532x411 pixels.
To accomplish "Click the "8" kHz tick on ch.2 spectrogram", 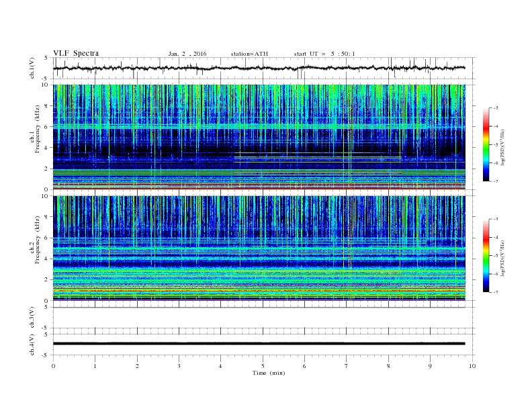I will (x=46, y=217).
